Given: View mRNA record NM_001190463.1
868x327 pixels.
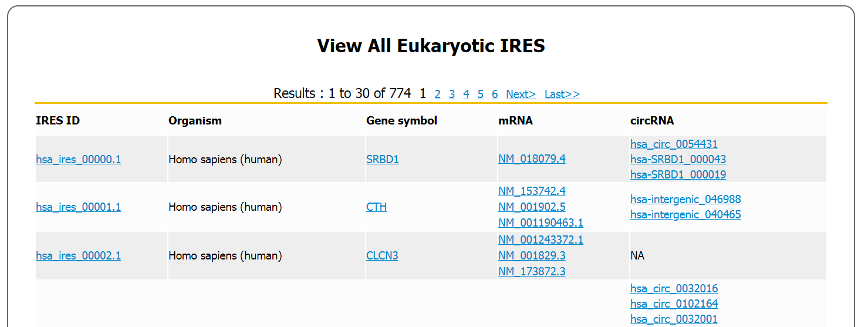Looking at the screenshot, I should tap(541, 223).
